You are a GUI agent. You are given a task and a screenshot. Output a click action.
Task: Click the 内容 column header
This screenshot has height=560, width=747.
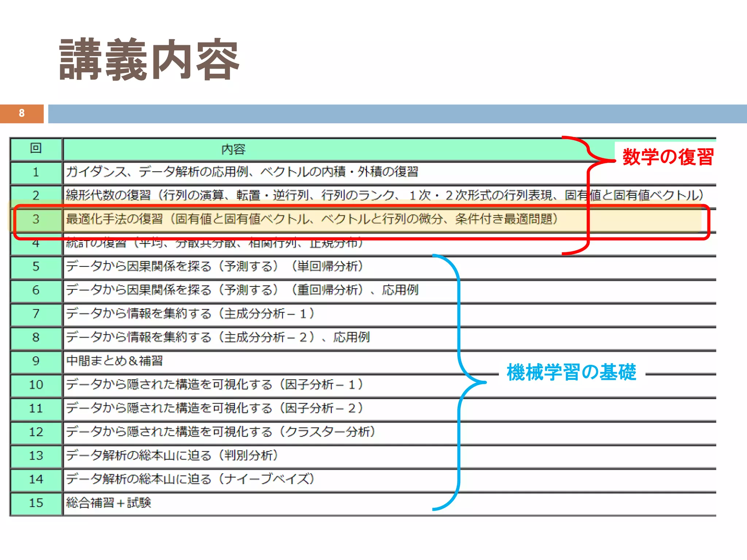233,149
